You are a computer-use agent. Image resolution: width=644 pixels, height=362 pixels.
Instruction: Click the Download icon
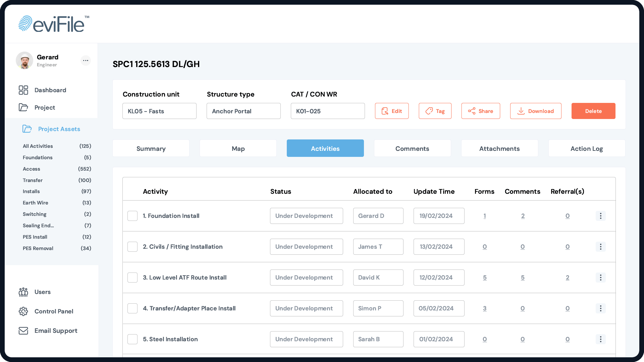521,111
